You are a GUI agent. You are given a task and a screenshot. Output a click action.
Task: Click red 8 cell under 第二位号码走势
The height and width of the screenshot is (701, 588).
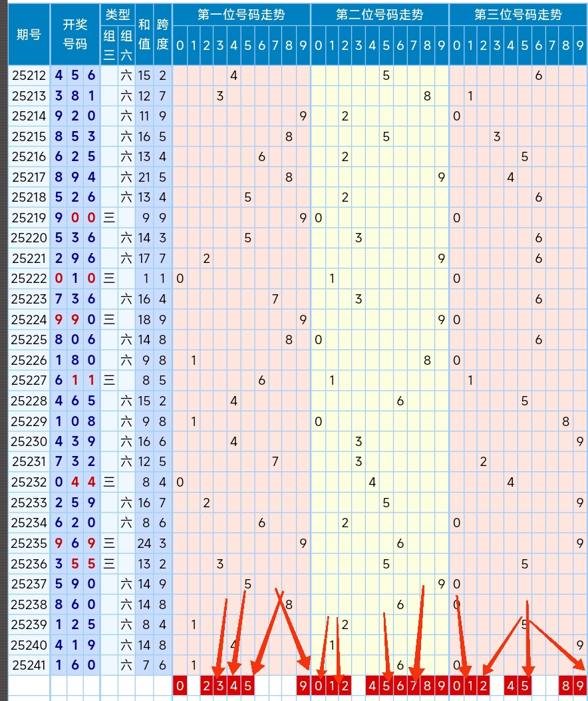click(x=427, y=686)
